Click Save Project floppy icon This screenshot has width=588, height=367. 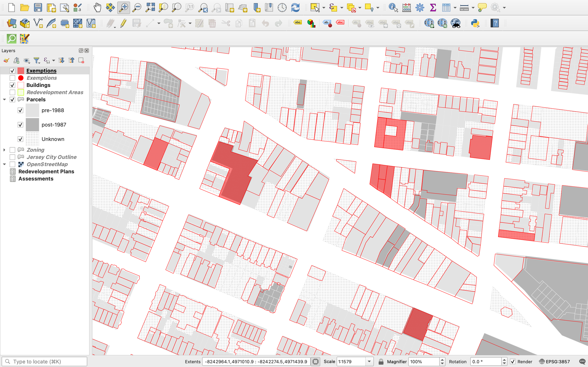pyautogui.click(x=38, y=8)
